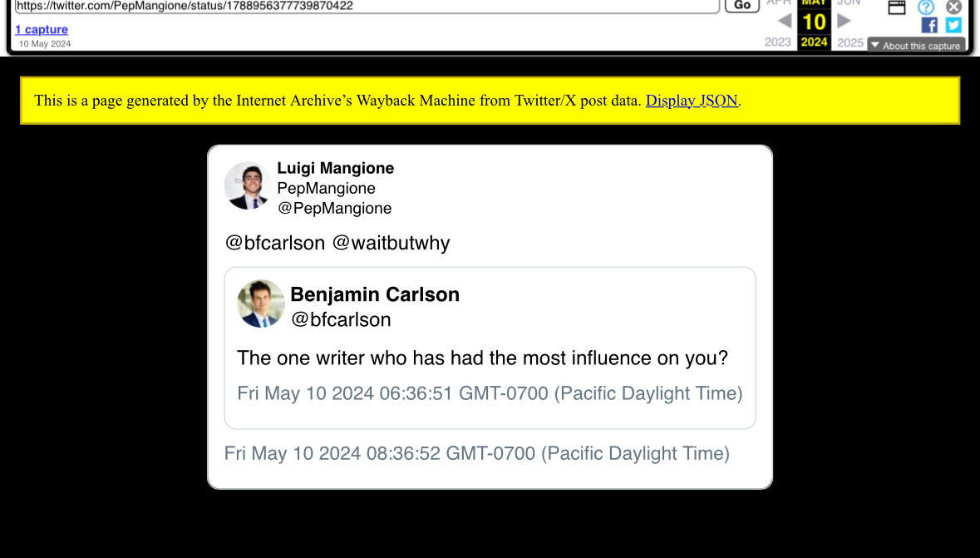Click the Benjamin Carlson name in quoted post
Viewport: 980px width, 558px height.
click(375, 294)
